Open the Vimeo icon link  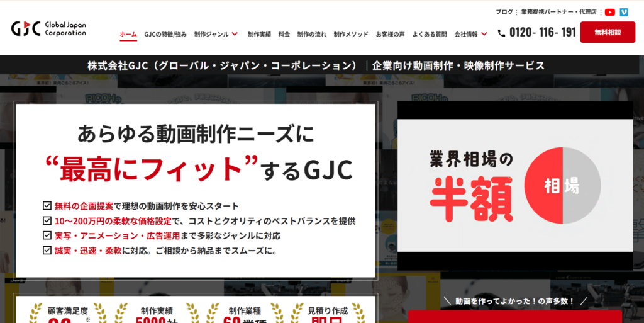pyautogui.click(x=623, y=13)
